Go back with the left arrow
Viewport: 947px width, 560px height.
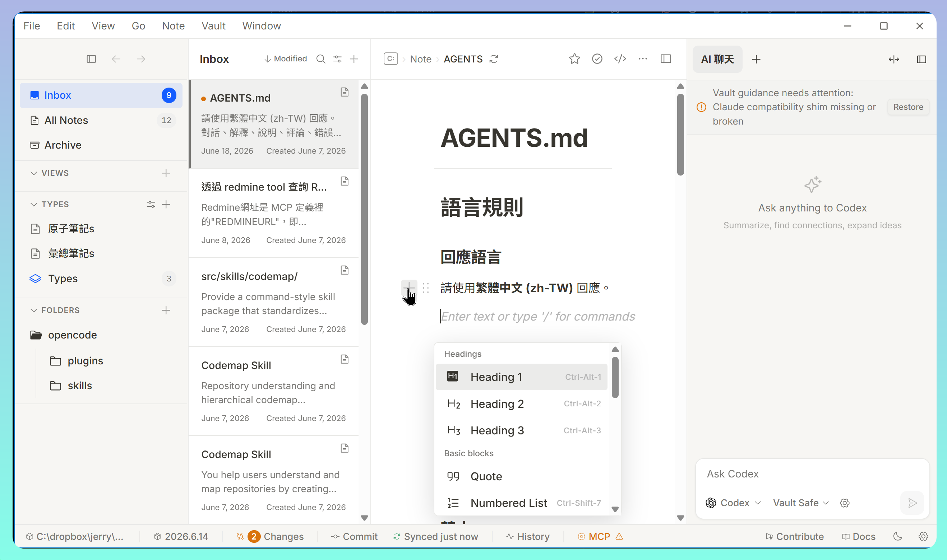[x=116, y=59]
